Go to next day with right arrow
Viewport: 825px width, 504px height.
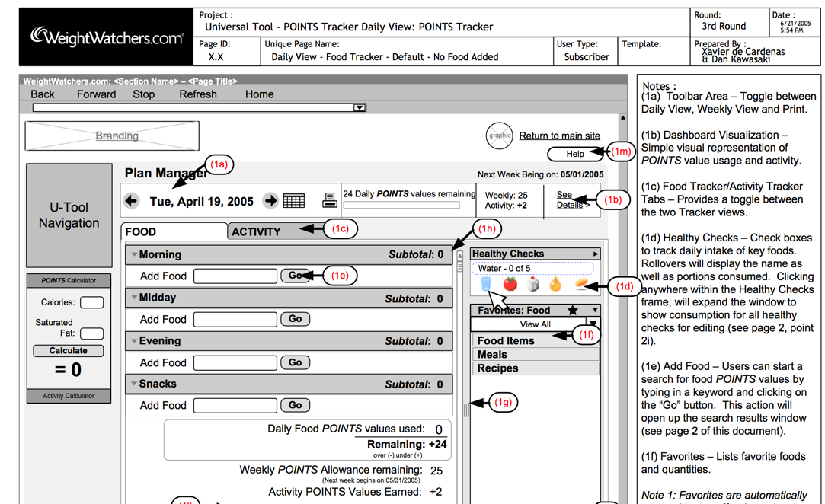click(x=270, y=200)
